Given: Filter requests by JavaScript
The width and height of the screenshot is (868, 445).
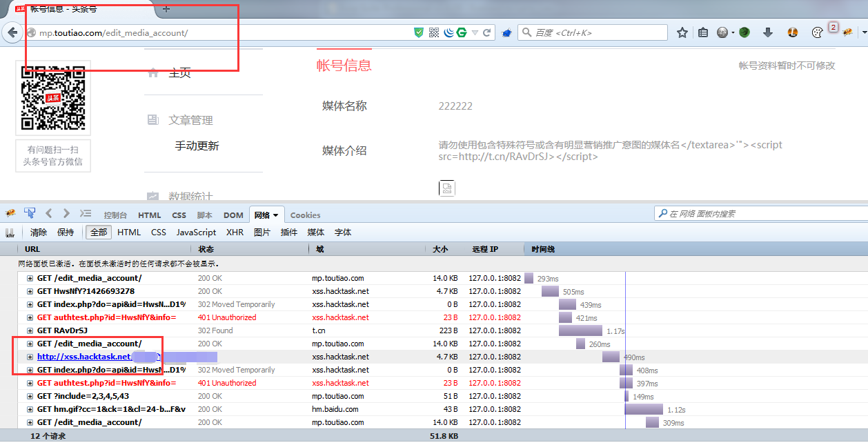Looking at the screenshot, I should click(196, 233).
